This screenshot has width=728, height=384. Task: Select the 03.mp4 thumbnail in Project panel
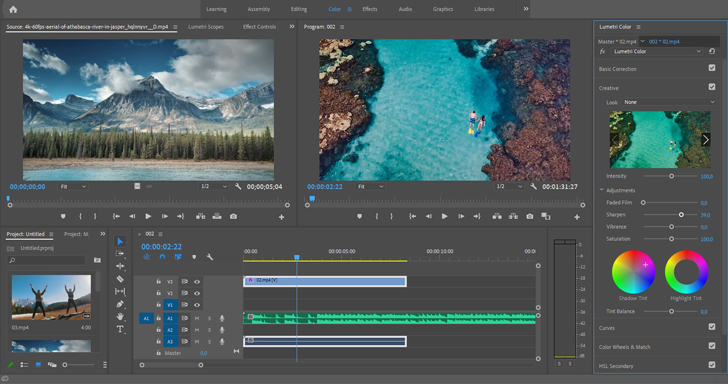click(x=51, y=297)
